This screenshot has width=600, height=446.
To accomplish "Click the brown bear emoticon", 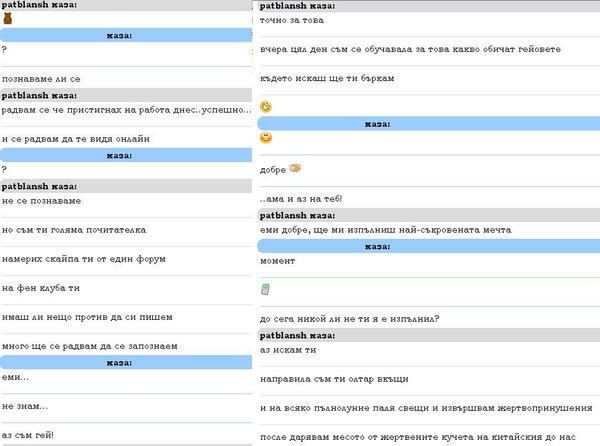I will [8, 18].
